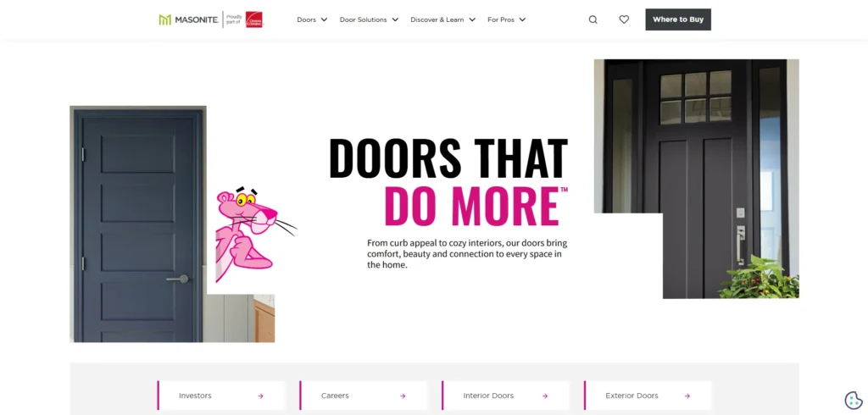The height and width of the screenshot is (415, 868).
Task: Visit the Exterior Doors link
Action: coord(648,396)
